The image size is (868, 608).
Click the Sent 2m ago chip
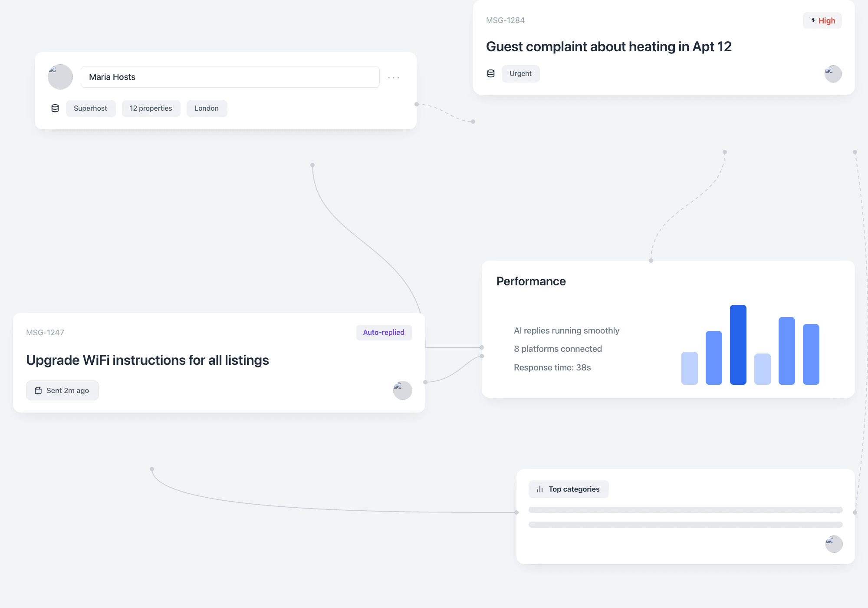coord(62,390)
